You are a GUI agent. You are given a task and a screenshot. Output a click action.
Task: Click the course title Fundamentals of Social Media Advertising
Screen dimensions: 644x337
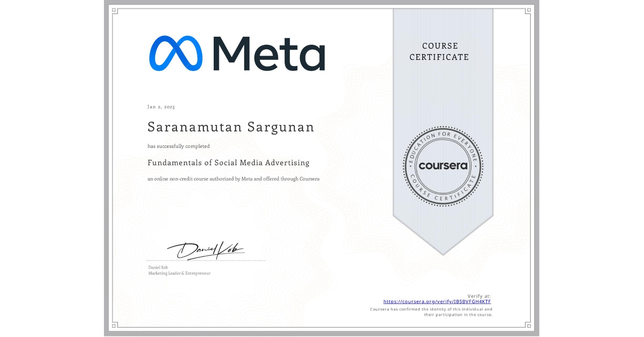[x=228, y=163]
